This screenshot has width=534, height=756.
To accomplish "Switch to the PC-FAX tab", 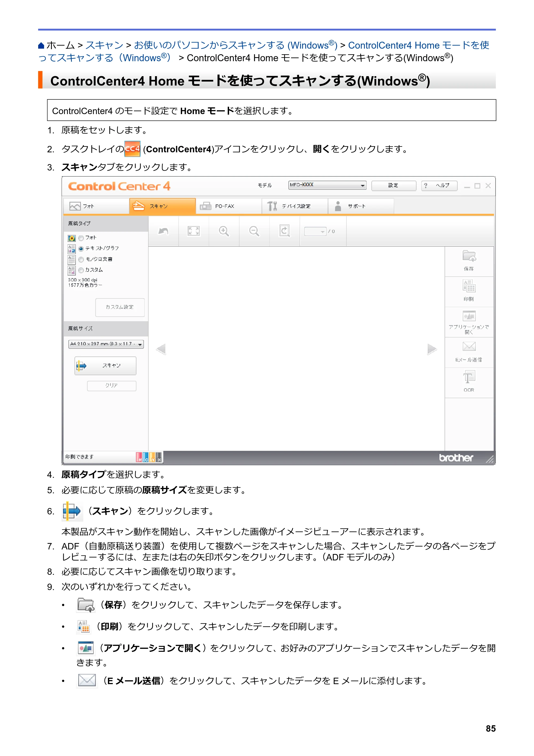I will click(229, 206).
